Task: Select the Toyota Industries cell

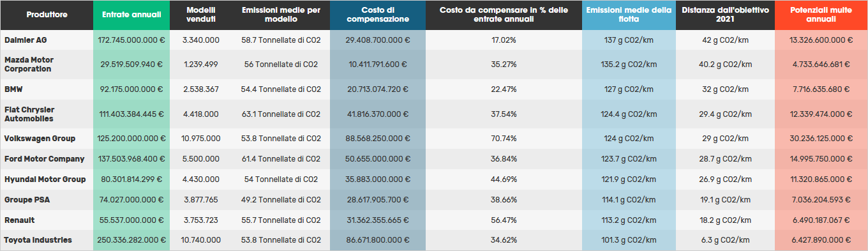Action: click(x=38, y=240)
